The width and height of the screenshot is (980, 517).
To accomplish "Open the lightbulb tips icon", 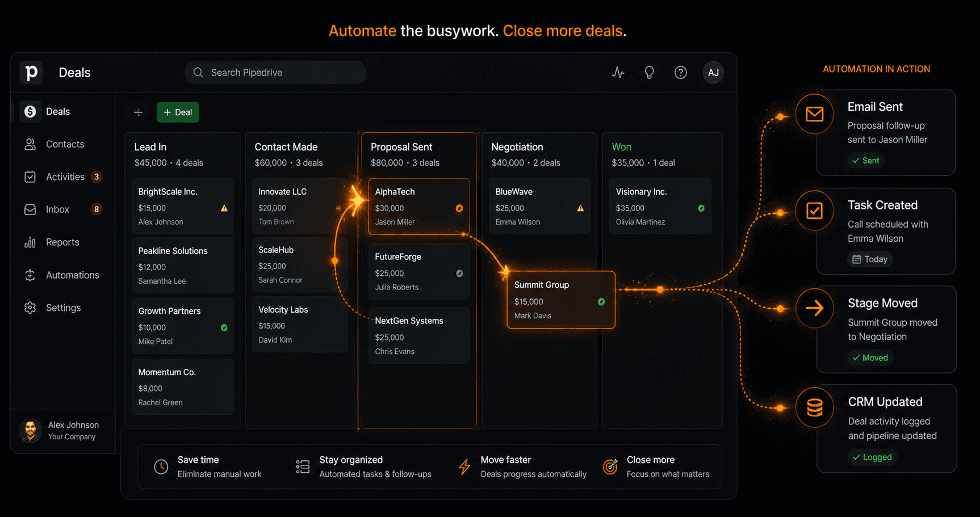I will [x=649, y=73].
